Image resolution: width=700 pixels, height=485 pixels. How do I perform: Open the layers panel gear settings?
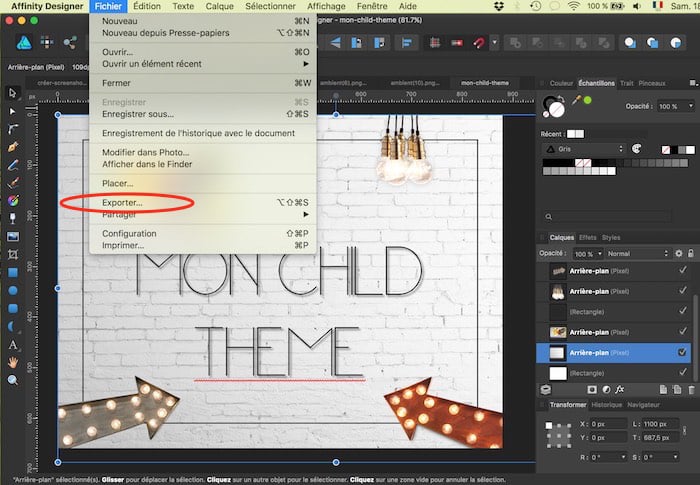679,253
